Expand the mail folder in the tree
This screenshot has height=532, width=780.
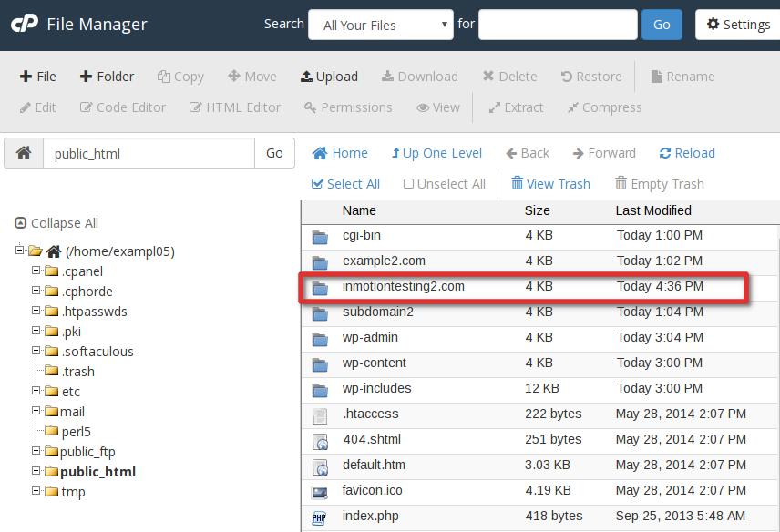pos(35,411)
